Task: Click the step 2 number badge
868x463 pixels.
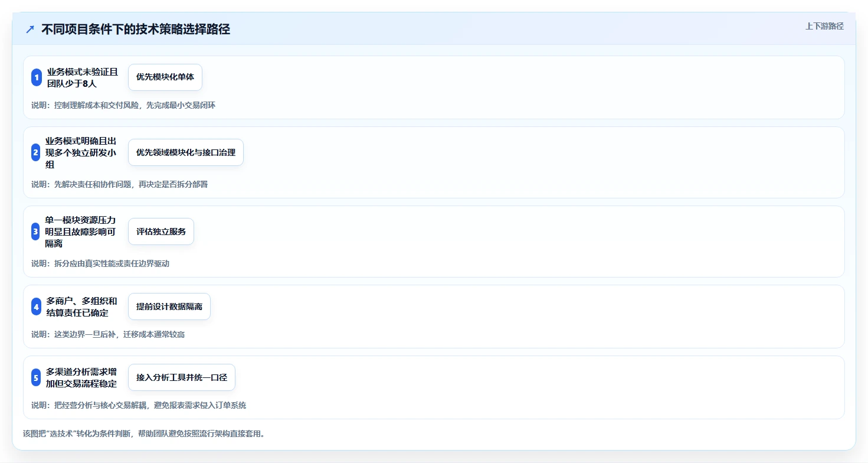Action: point(36,152)
